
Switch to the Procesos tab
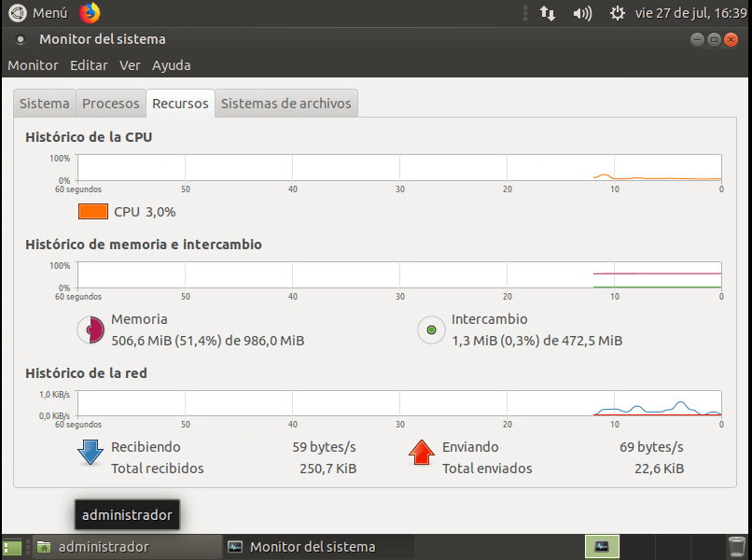coord(110,103)
